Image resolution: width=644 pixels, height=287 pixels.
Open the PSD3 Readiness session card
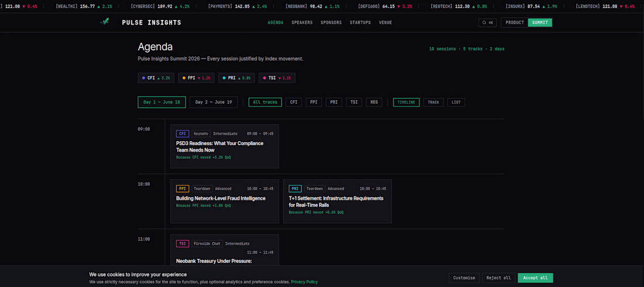225,146
